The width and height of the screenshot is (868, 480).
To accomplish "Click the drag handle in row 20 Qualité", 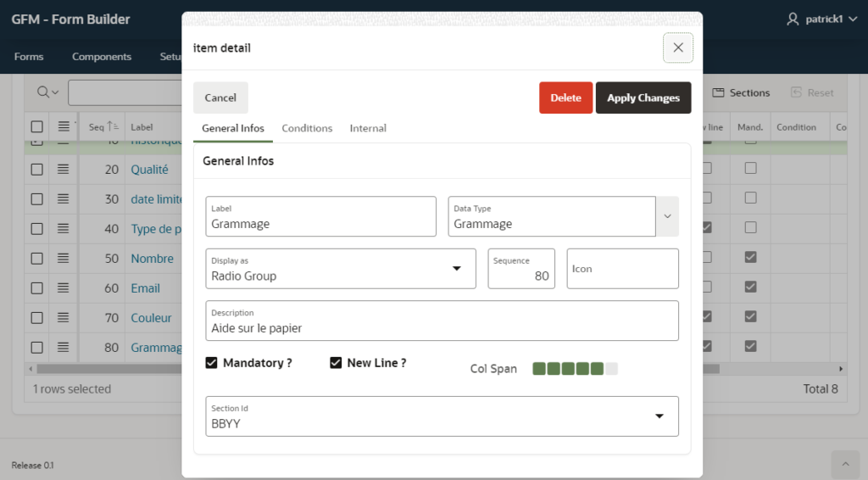I will [x=63, y=169].
